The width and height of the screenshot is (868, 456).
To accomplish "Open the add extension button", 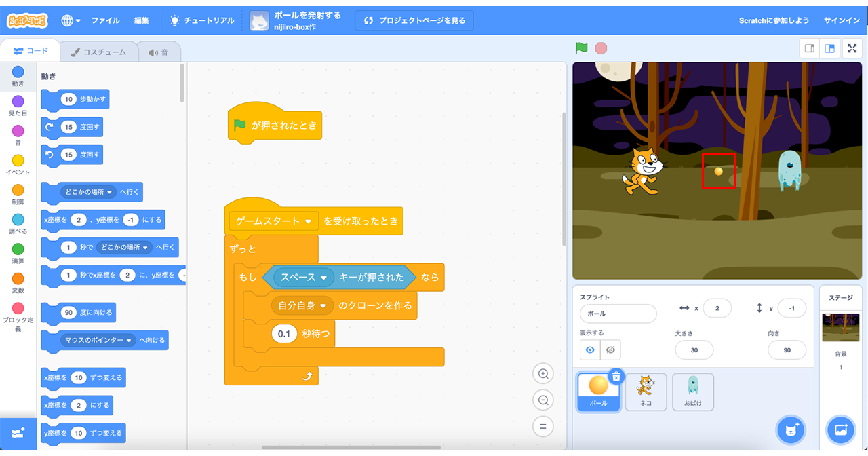I will click(18, 432).
